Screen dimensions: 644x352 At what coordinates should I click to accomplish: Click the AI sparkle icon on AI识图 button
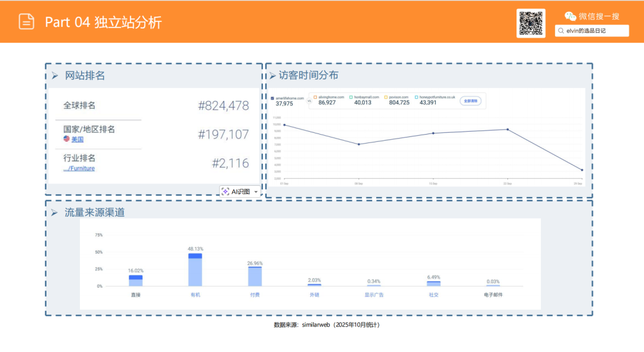(x=225, y=191)
